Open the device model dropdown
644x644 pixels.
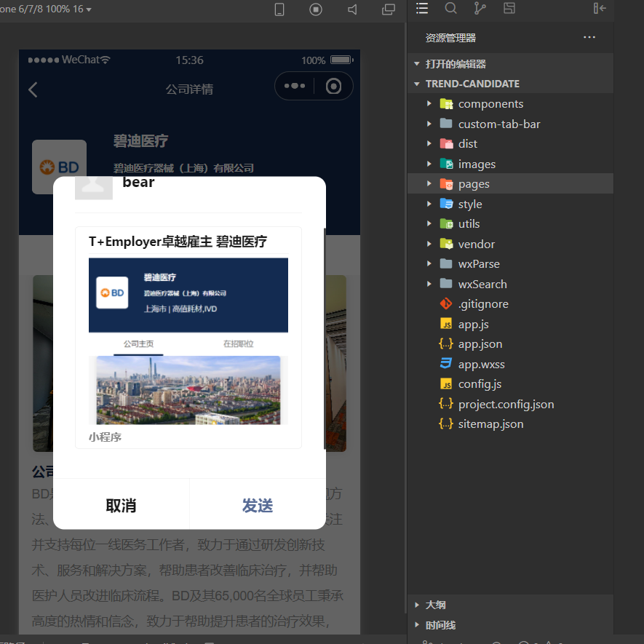click(x=46, y=9)
